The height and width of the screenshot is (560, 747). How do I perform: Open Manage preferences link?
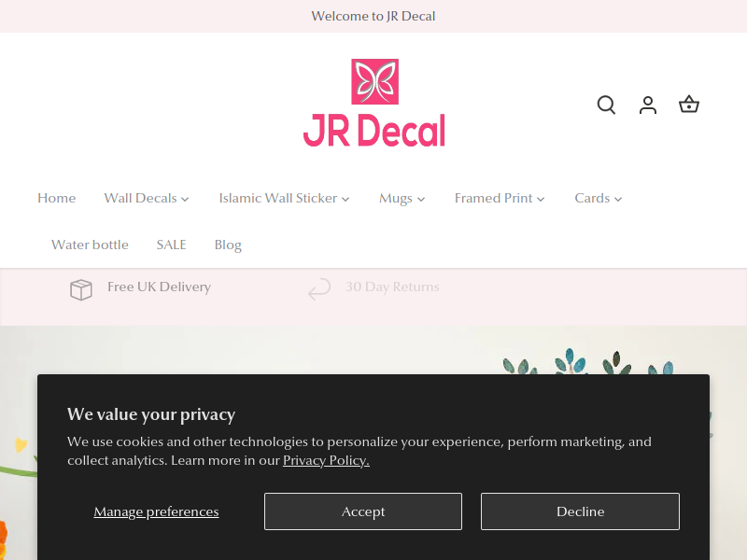pos(156,511)
